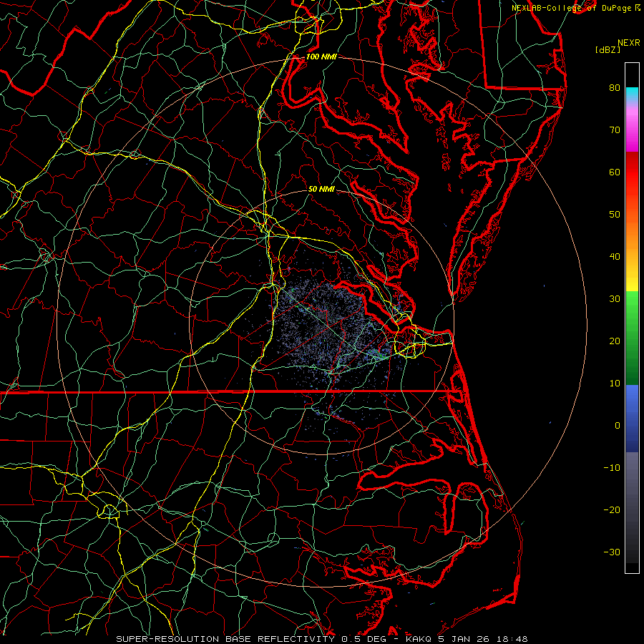Image resolution: width=644 pixels, height=644 pixels.
Task: Click the KAKQ station identifier in the caption
Action: [x=418, y=638]
